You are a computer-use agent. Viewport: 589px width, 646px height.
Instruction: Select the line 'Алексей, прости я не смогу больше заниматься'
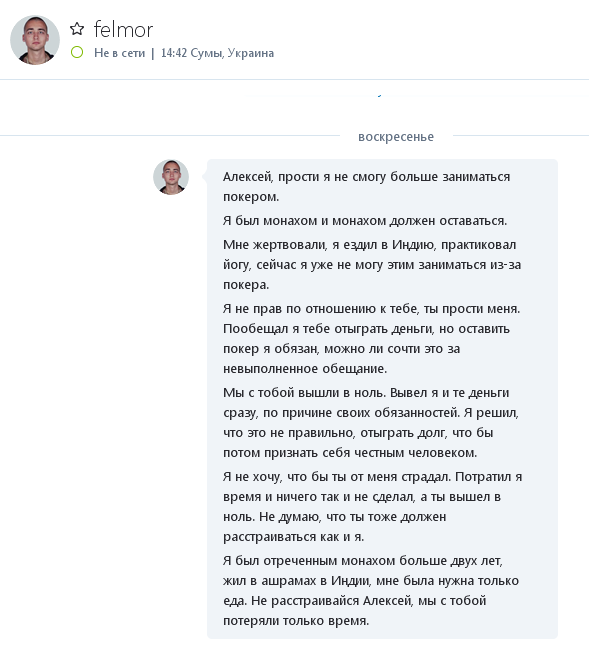coord(366,177)
